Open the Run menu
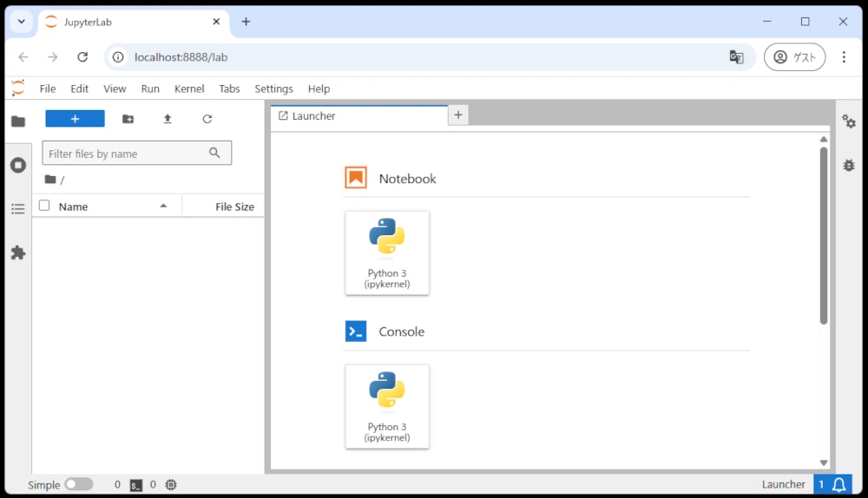The height and width of the screenshot is (498, 868). tap(150, 88)
